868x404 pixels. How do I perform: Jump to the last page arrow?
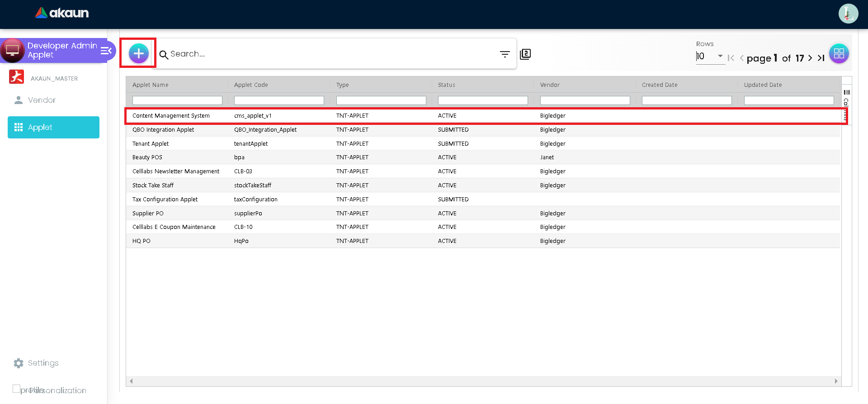pos(821,58)
